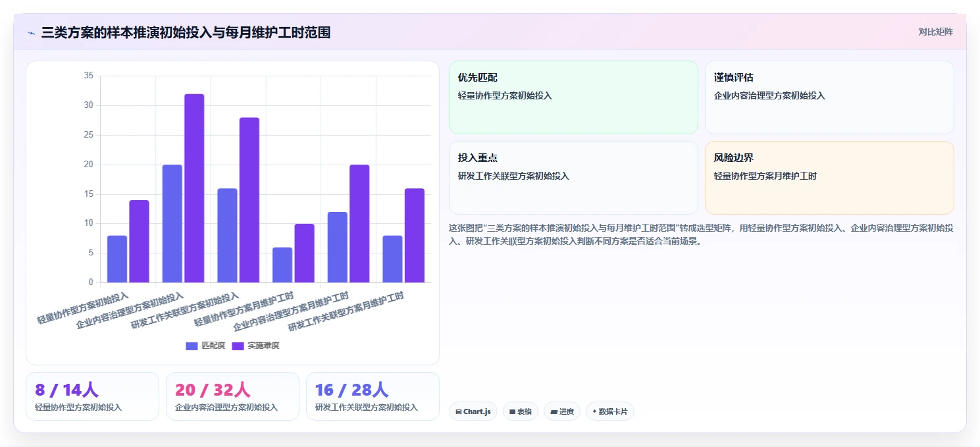Click 匹配度 bar for 企业内容治理型方案初始投入
Image resolution: width=980 pixels, height=447 pixels.
[x=172, y=224]
